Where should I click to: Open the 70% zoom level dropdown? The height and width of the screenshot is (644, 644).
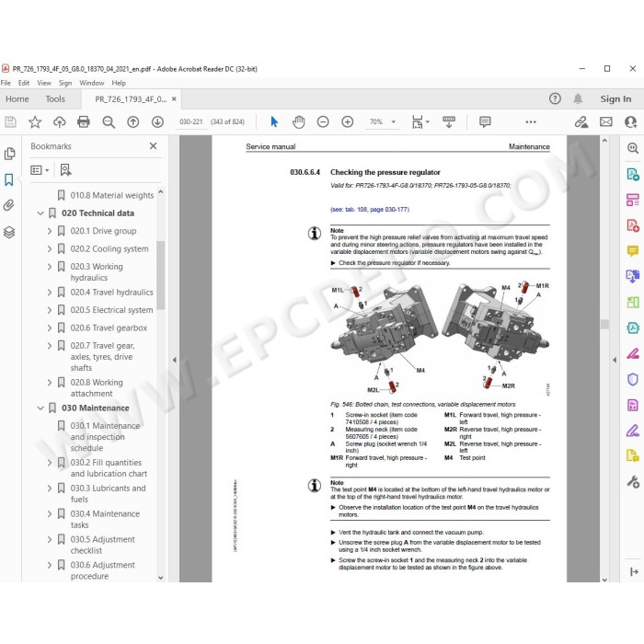coord(394,121)
